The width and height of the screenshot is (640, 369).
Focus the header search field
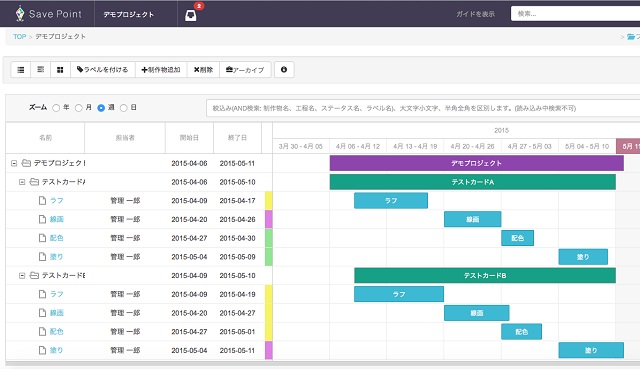click(x=575, y=13)
